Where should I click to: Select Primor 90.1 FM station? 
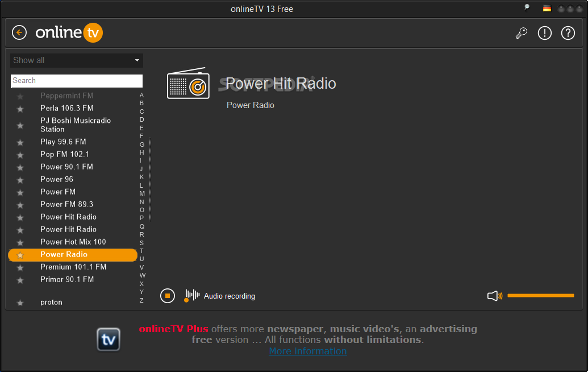[x=66, y=279]
